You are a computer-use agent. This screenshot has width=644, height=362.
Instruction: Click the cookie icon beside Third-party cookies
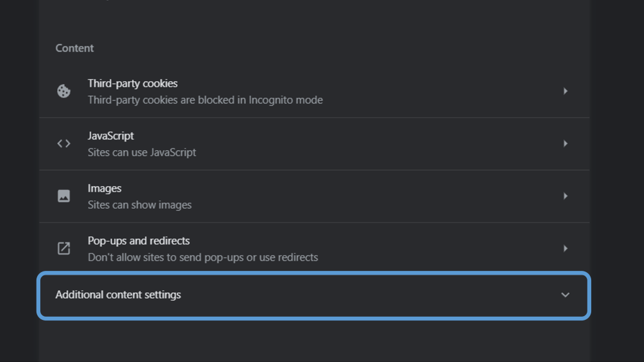(64, 91)
